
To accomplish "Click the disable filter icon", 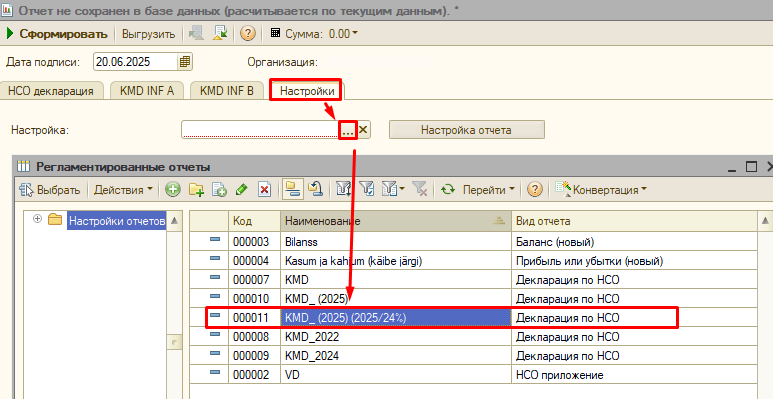I will (420, 190).
